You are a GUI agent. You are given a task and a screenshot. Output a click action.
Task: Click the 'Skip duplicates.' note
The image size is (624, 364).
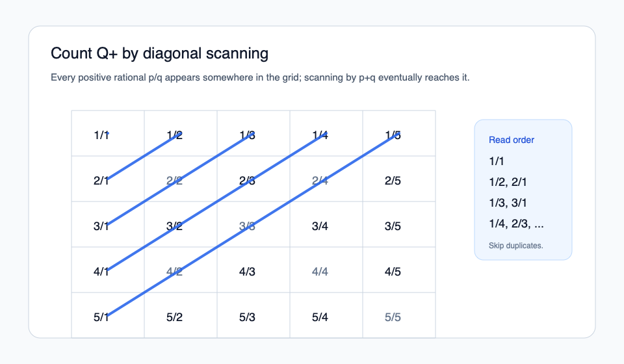[515, 246]
